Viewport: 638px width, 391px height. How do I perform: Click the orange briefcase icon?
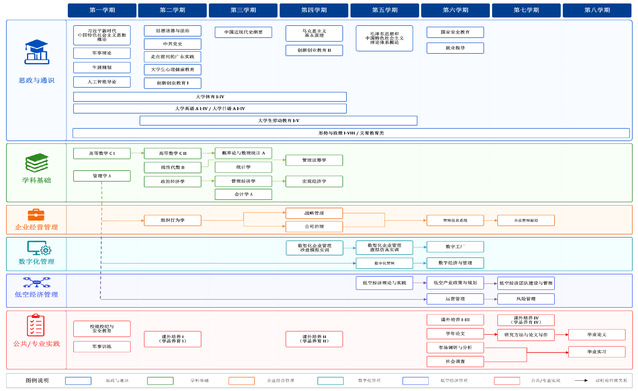pyautogui.click(x=36, y=215)
